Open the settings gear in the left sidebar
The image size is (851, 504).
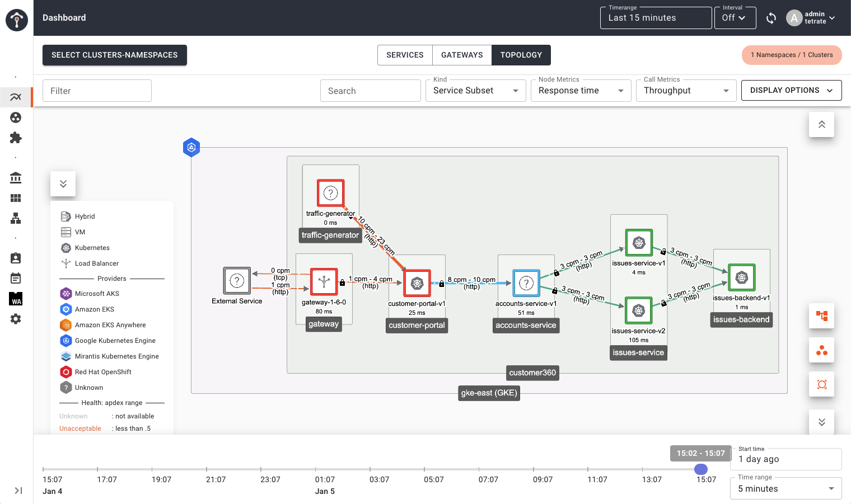coord(16,319)
